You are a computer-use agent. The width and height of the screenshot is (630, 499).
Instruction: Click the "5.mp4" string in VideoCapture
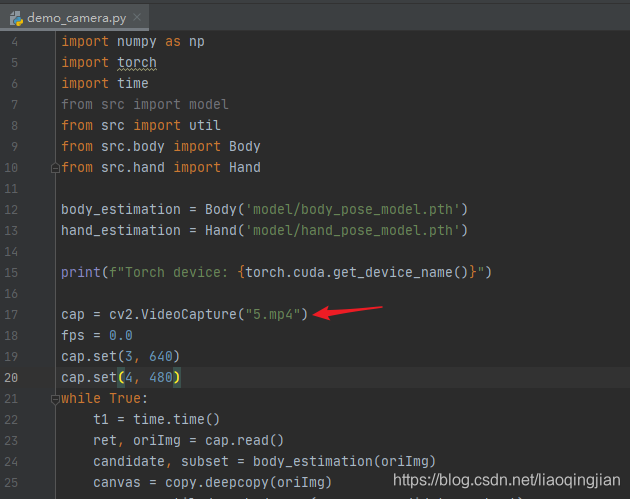click(273, 315)
